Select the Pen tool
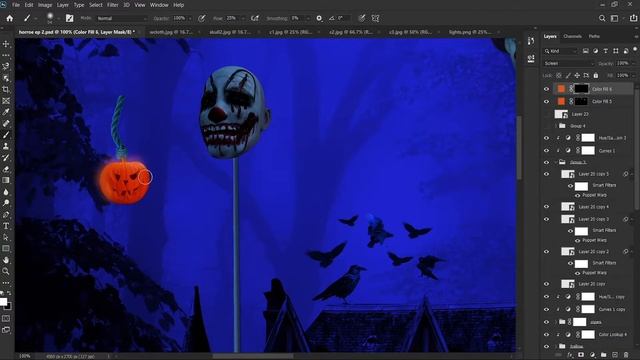This screenshot has height=360, width=640. tap(6, 214)
